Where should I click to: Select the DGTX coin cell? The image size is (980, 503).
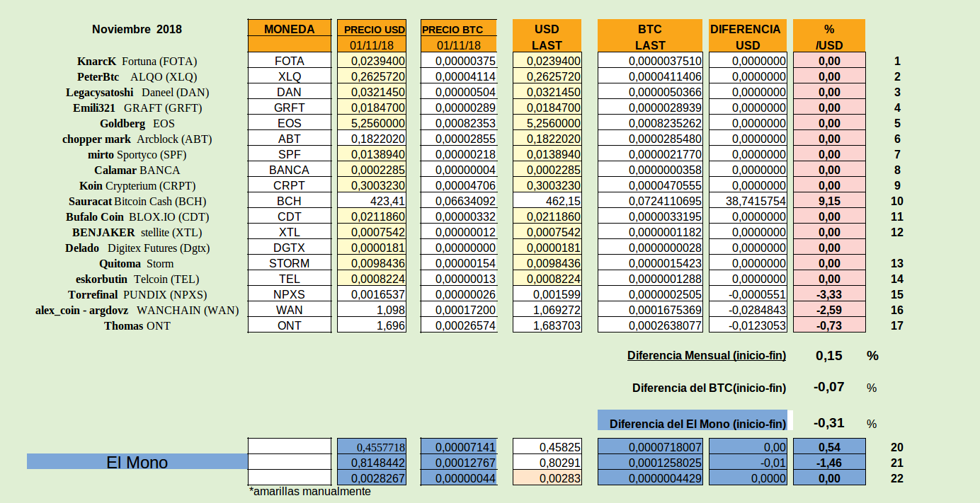290,248
